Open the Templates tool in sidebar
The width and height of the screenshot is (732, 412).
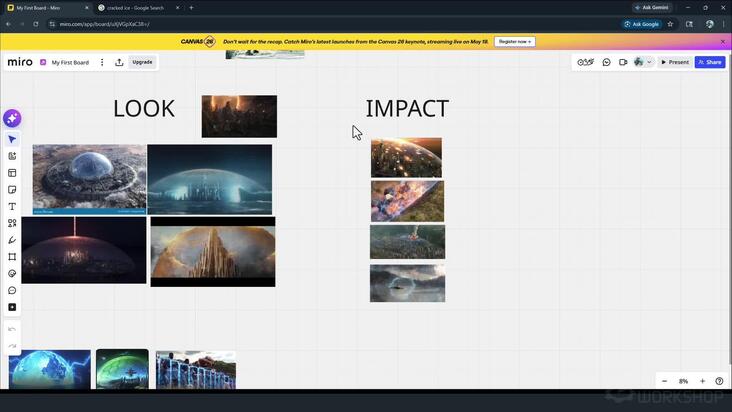(x=12, y=173)
